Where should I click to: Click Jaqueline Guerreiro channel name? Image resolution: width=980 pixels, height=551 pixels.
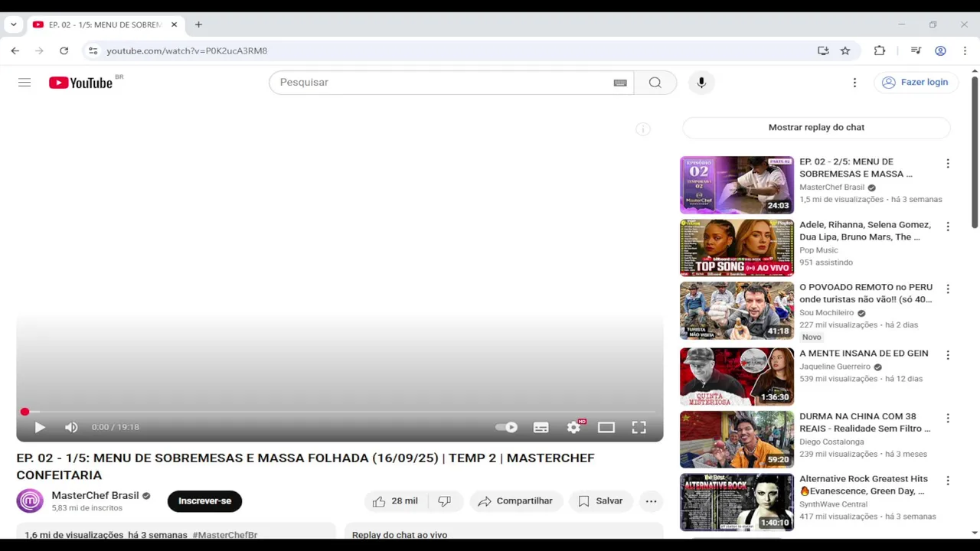pos(835,367)
